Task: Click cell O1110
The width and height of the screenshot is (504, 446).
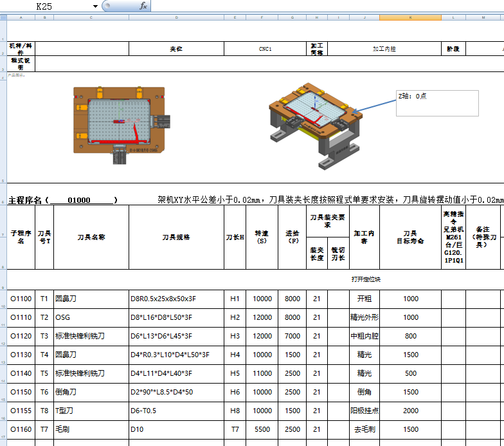Action: 21,318
